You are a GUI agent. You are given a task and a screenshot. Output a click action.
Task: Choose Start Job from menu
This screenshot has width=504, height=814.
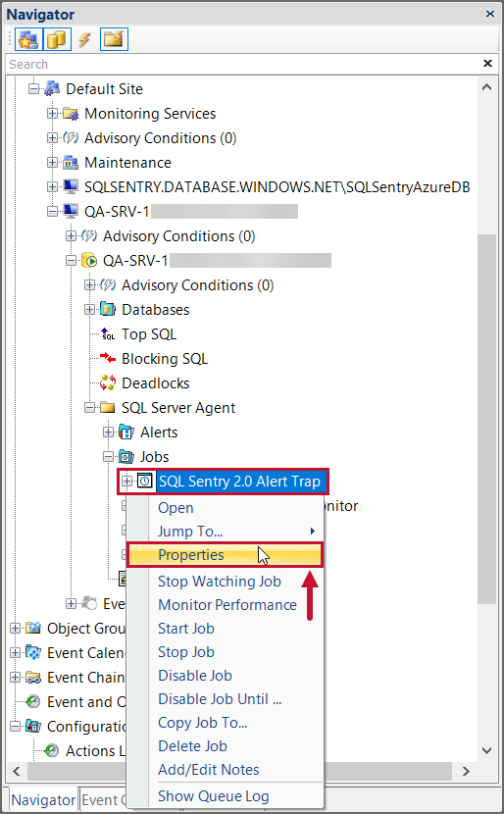[x=225, y=629]
